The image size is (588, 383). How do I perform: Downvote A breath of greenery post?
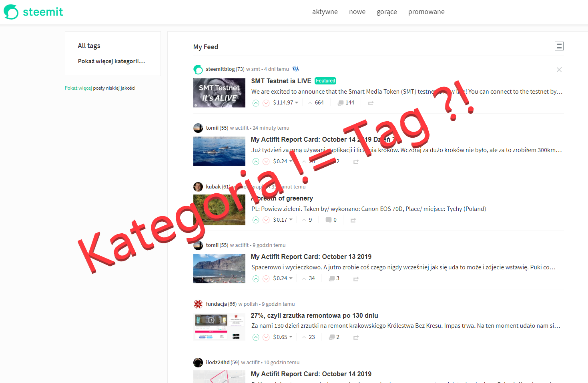click(266, 220)
